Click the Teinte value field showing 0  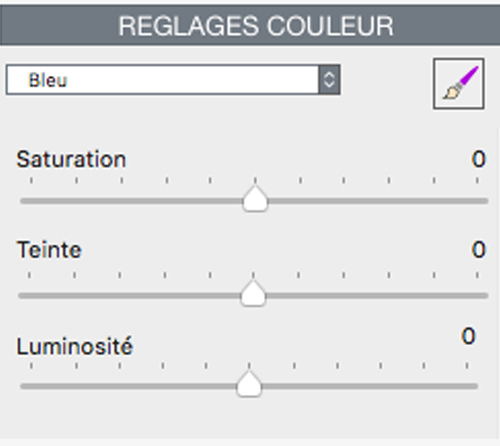pyautogui.click(x=478, y=250)
